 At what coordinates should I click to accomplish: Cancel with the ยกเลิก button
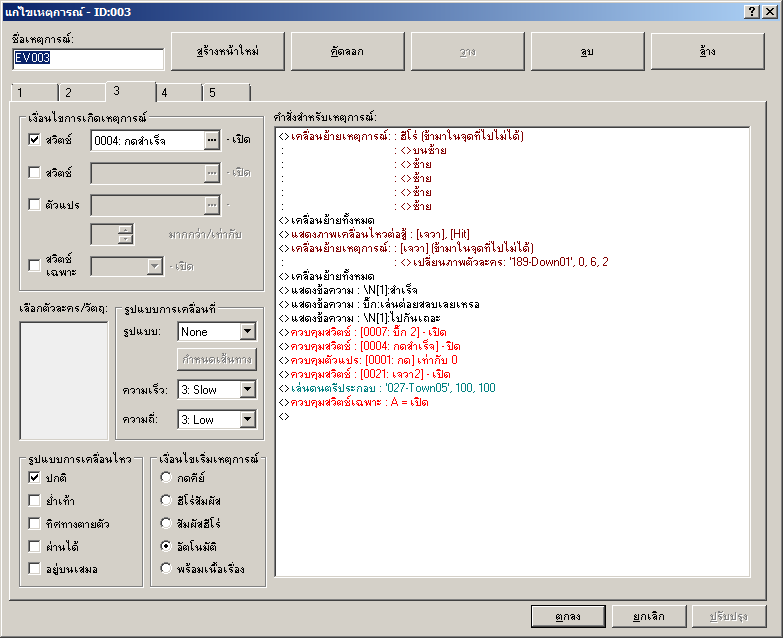[x=649, y=617]
